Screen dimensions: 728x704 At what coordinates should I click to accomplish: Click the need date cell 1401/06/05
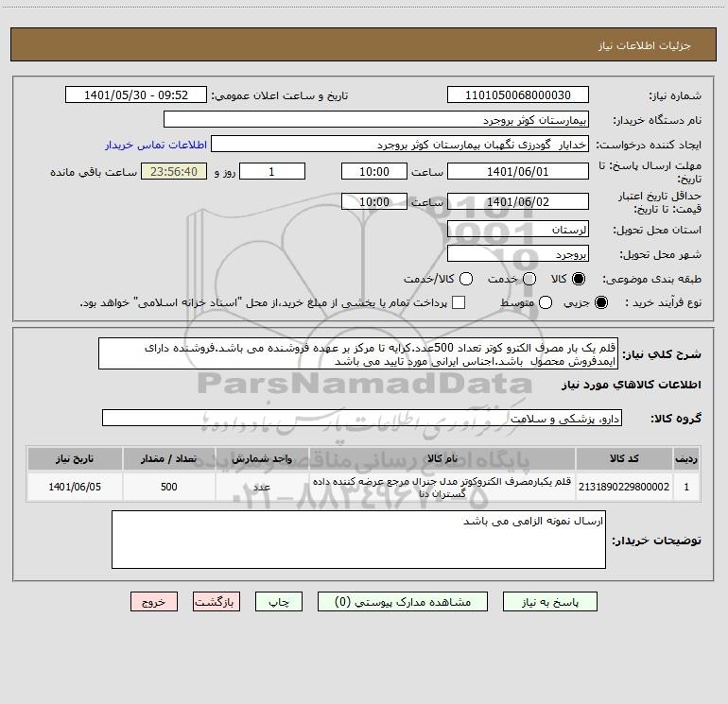tap(75, 487)
